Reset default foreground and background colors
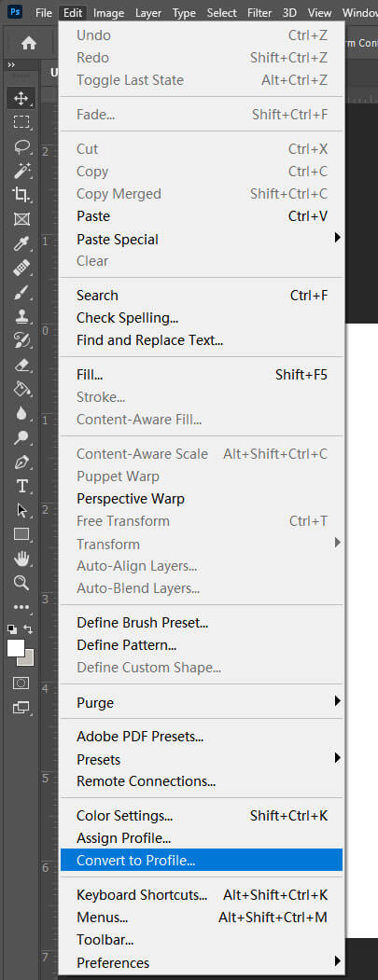 point(12,628)
